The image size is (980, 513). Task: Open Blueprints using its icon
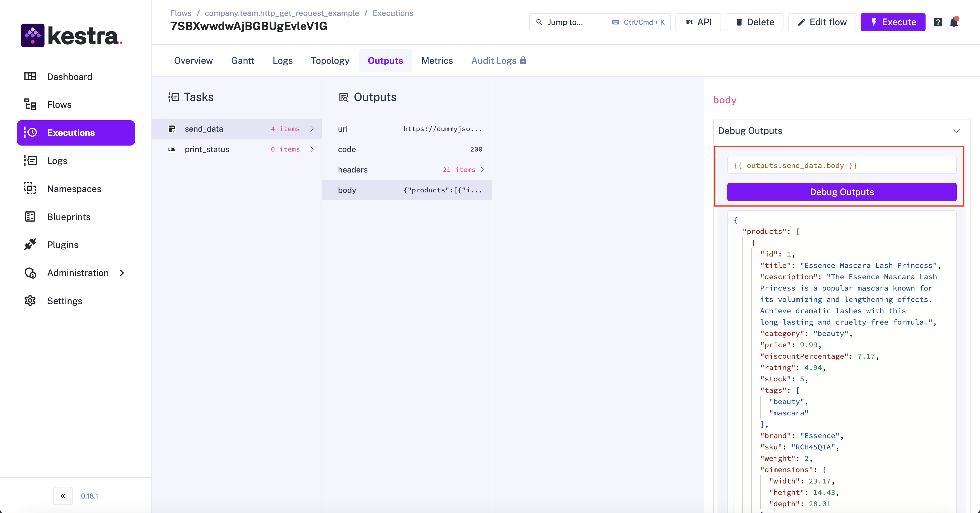(x=30, y=216)
